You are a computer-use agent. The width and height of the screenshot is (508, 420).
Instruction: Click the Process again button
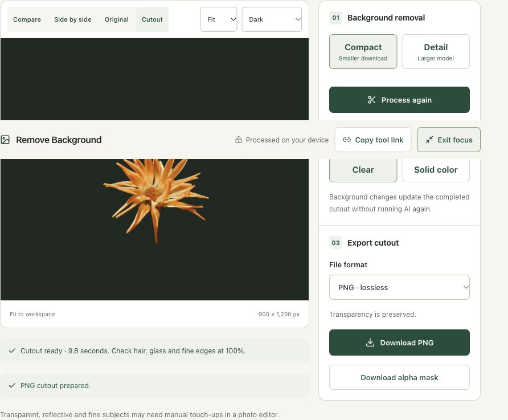coord(399,100)
